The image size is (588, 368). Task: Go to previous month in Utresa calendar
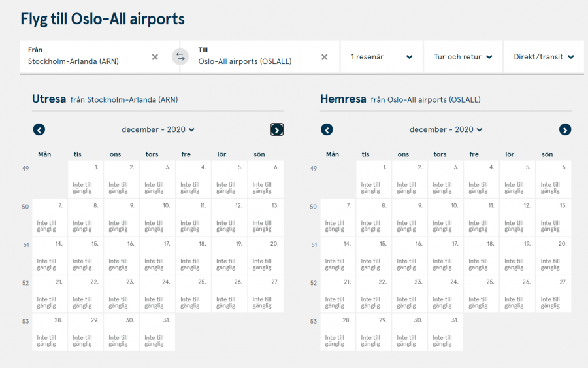click(x=39, y=129)
